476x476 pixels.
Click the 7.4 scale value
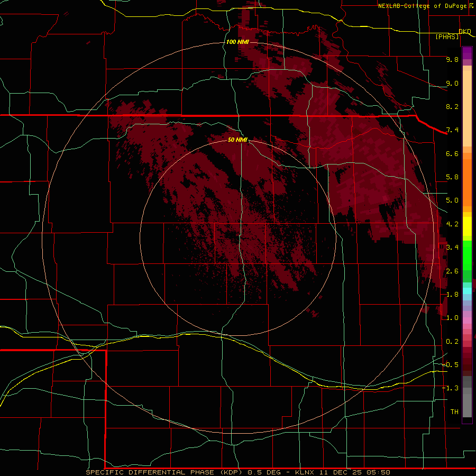click(x=452, y=130)
